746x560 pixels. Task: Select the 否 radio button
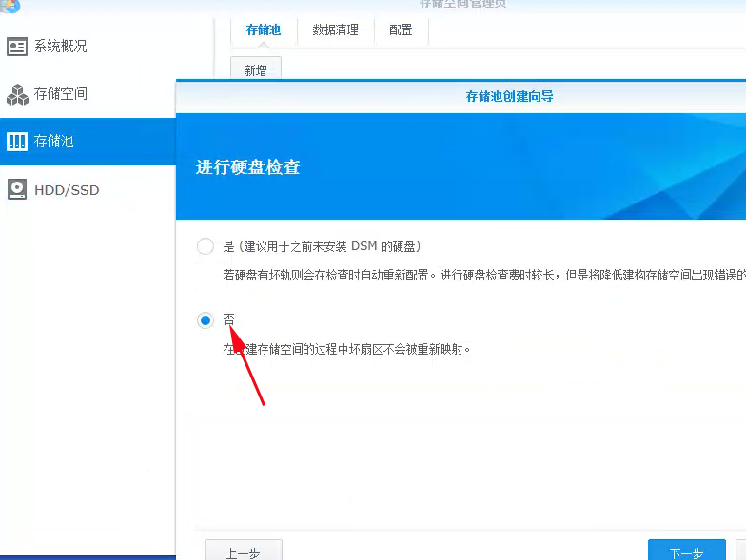tap(206, 320)
